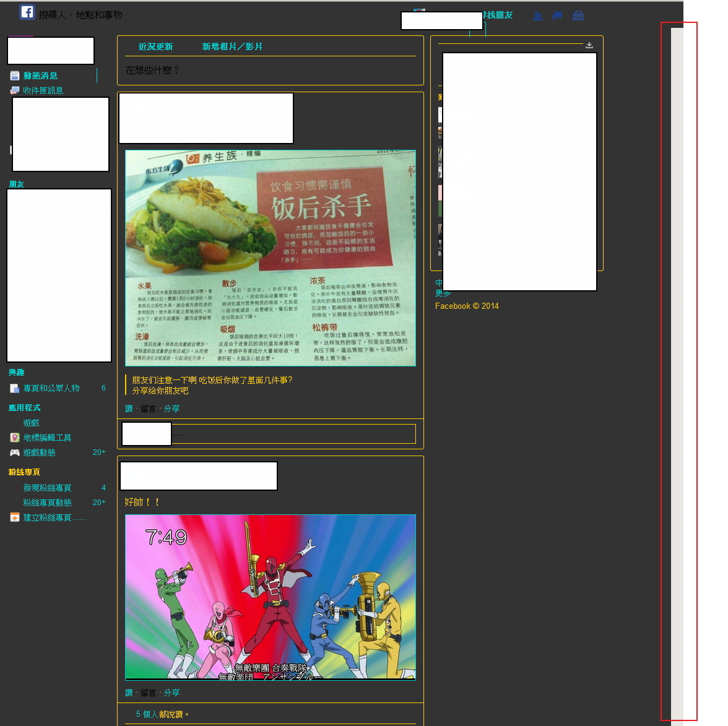Click the comment input under 饭后杀手 post

[x=293, y=434]
